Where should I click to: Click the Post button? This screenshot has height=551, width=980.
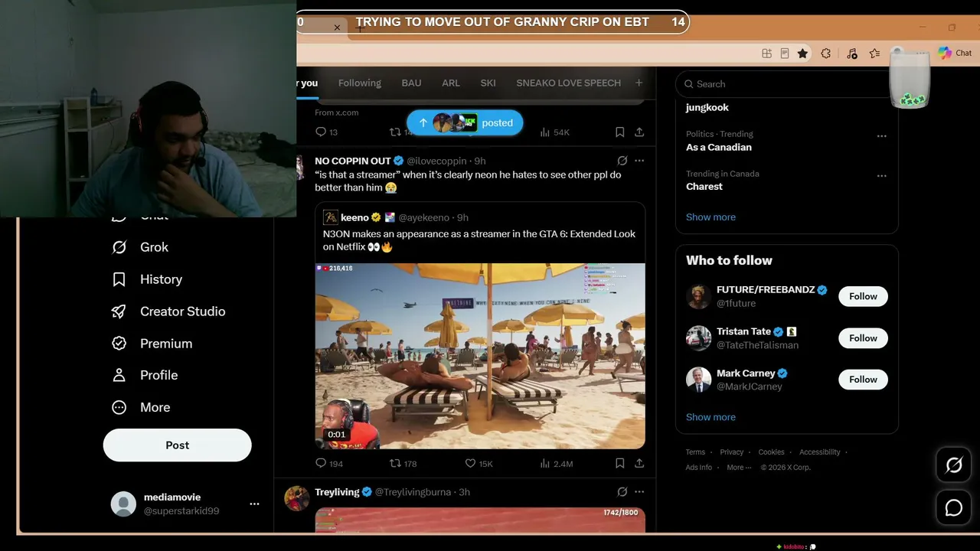pos(178,445)
